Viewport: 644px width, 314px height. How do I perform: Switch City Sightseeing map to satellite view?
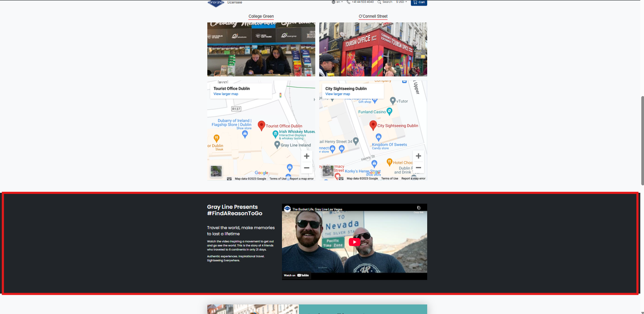tap(328, 171)
